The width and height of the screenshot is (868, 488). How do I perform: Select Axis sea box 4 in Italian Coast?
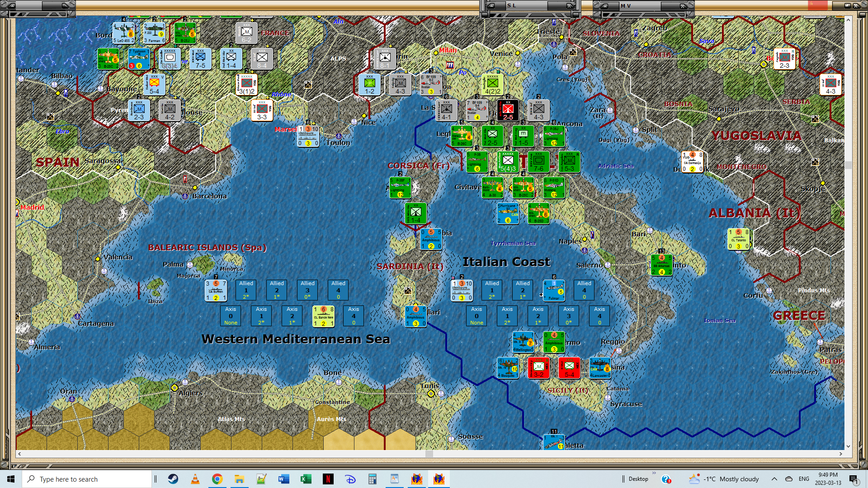(x=599, y=316)
